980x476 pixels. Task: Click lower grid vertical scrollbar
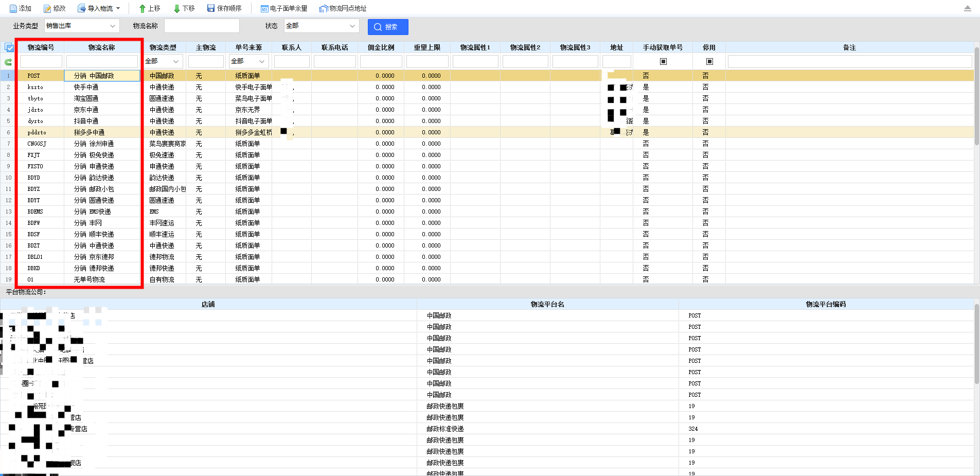click(976, 345)
